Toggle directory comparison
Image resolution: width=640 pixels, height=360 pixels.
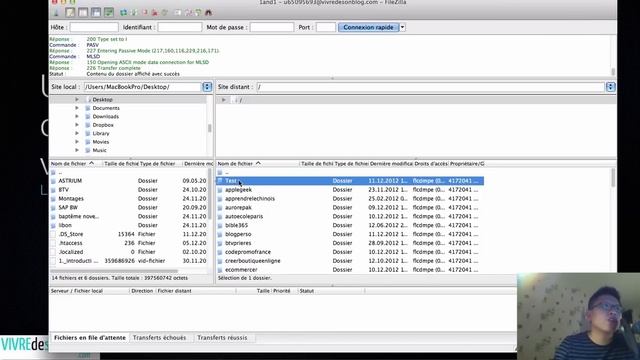[x=189, y=13]
